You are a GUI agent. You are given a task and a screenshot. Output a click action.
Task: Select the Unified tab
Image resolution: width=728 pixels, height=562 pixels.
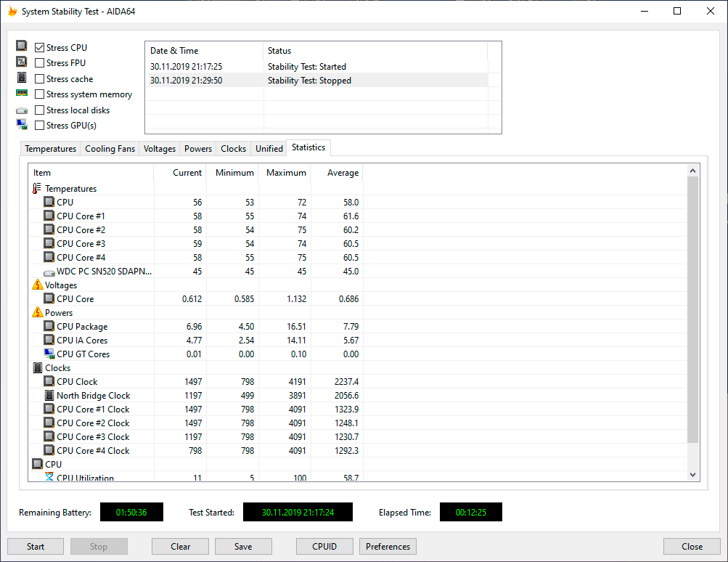point(269,149)
